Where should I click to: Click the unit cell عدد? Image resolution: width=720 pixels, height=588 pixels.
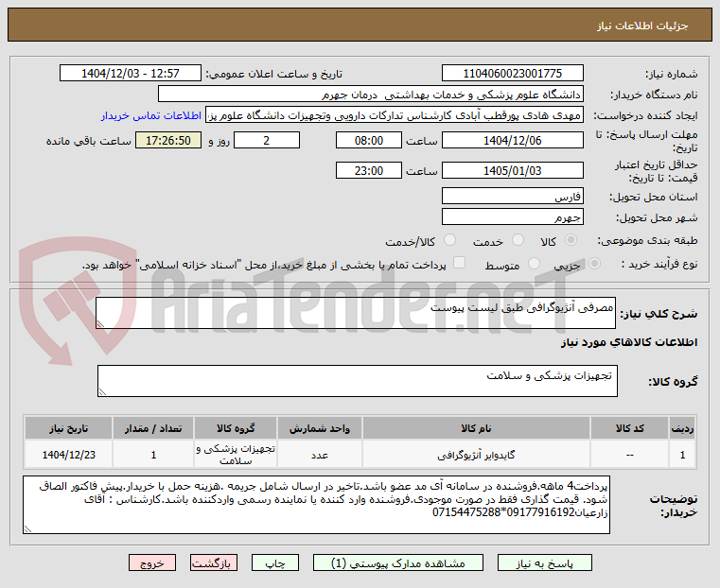(320, 455)
